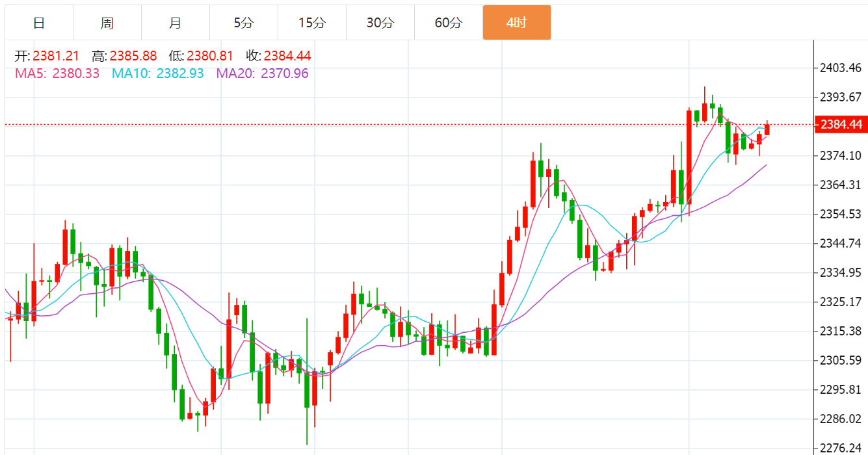868x455 pixels.
Task: Click the 2276.24 price axis label
Action: (841, 448)
